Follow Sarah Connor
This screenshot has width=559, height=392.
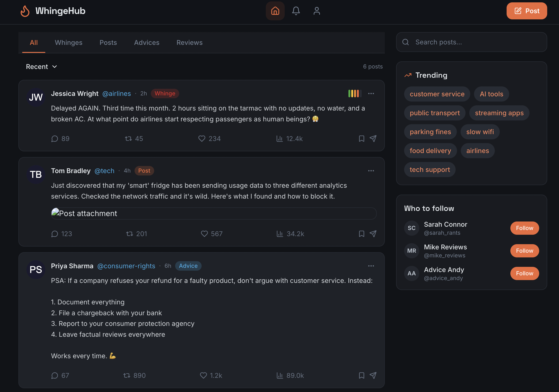point(525,228)
